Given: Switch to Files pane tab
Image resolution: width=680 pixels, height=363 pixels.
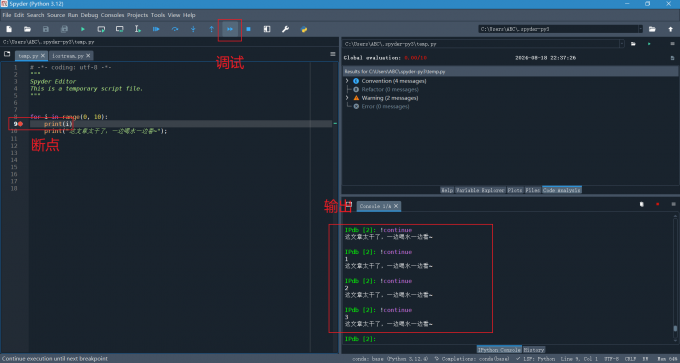Looking at the screenshot, I should pos(533,190).
